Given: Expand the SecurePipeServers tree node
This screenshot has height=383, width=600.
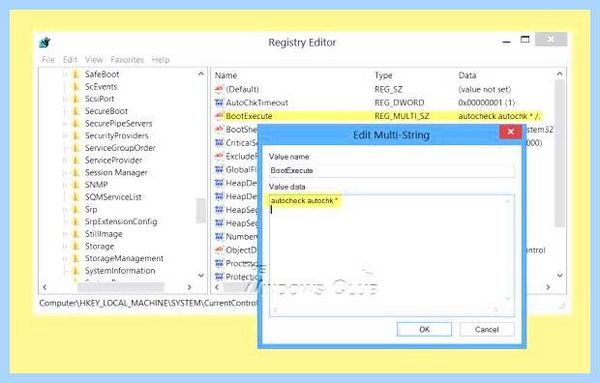Looking at the screenshot, I should 65,123.
